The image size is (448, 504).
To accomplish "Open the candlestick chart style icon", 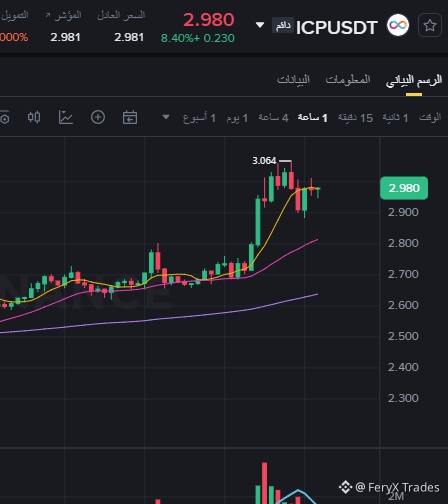I will point(34,117).
